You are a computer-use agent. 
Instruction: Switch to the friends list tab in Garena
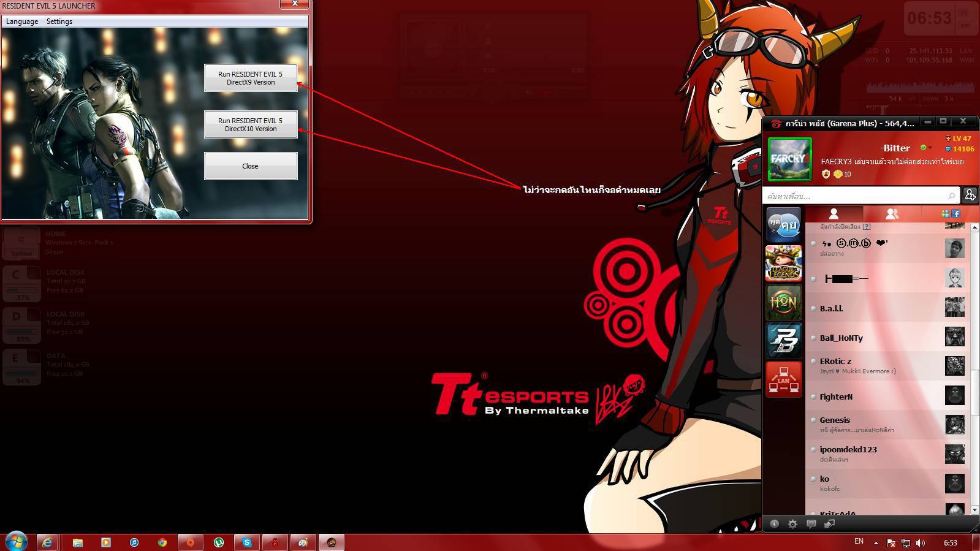tap(834, 214)
